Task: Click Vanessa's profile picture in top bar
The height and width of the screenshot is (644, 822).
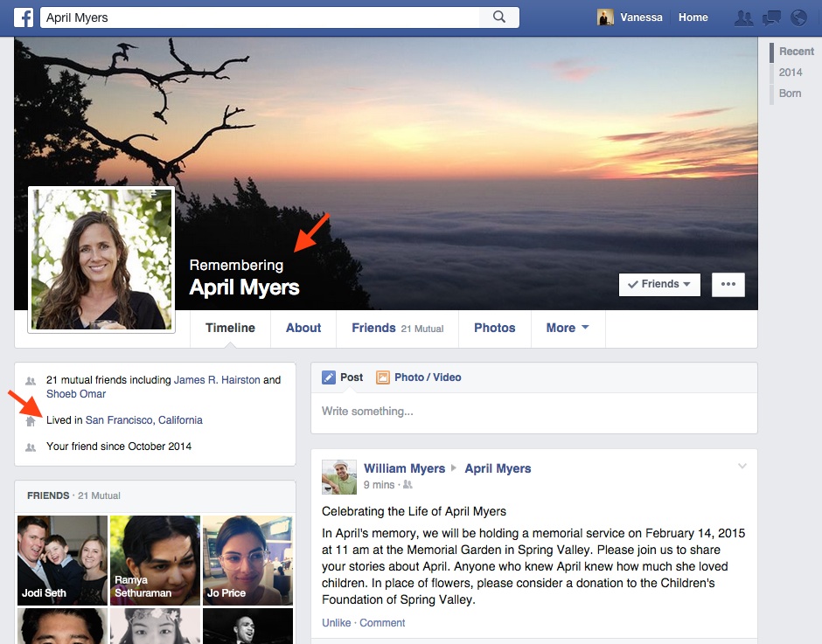Action: point(605,17)
